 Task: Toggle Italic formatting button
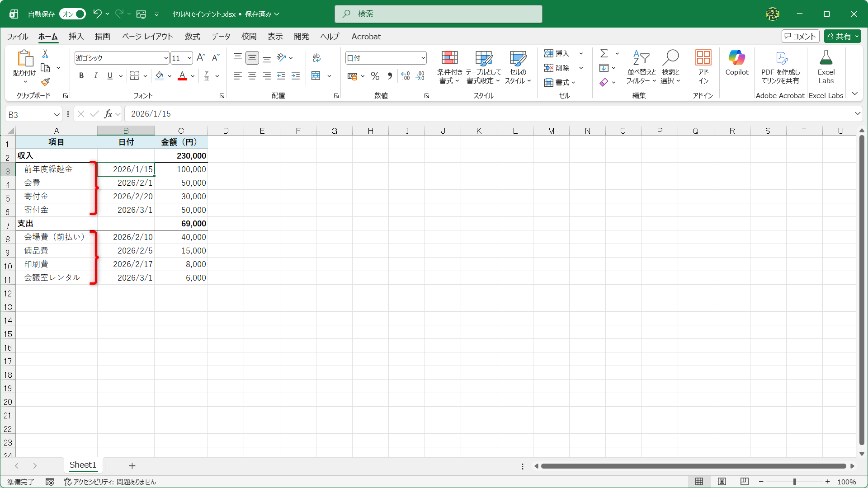(95, 76)
